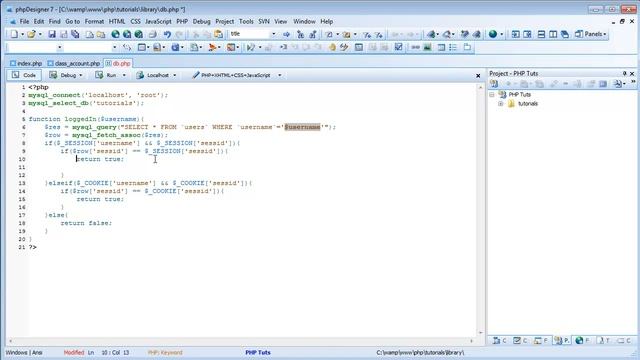
Task: Click the New file icon
Action: pos(14,34)
